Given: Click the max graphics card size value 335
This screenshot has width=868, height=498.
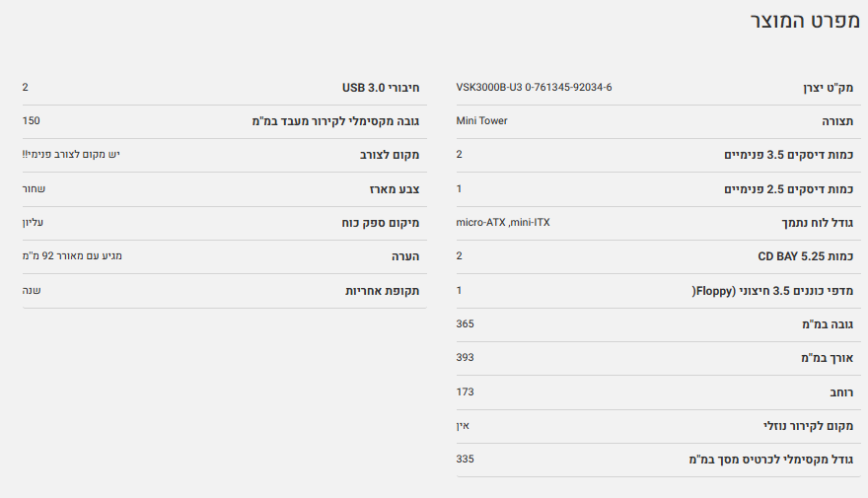Looking at the screenshot, I should [x=466, y=459].
